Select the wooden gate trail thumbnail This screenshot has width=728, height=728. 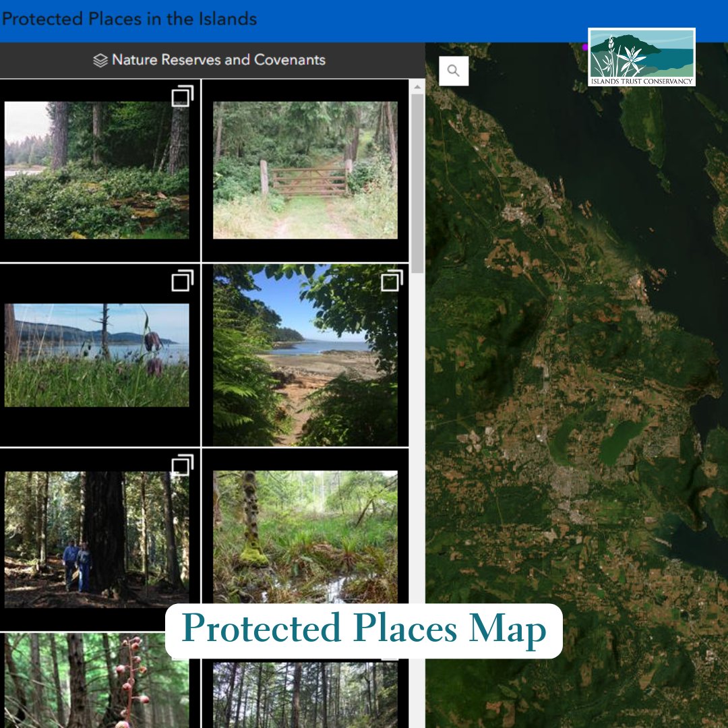tap(305, 170)
